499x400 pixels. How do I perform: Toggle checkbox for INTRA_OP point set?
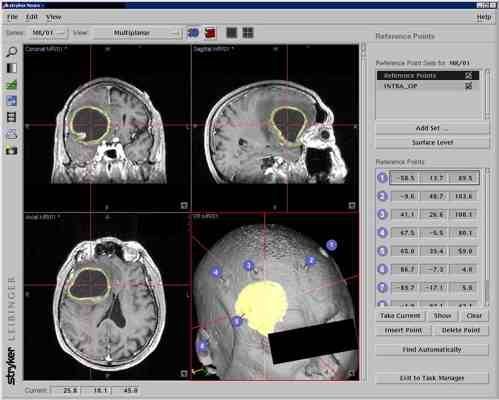click(469, 86)
